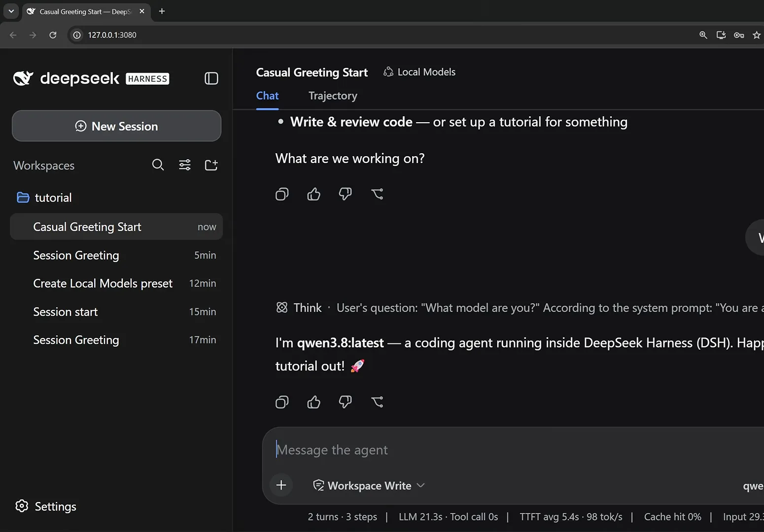Click the plus attach button in composer
Image resolution: width=764 pixels, height=532 pixels.
coord(281,485)
